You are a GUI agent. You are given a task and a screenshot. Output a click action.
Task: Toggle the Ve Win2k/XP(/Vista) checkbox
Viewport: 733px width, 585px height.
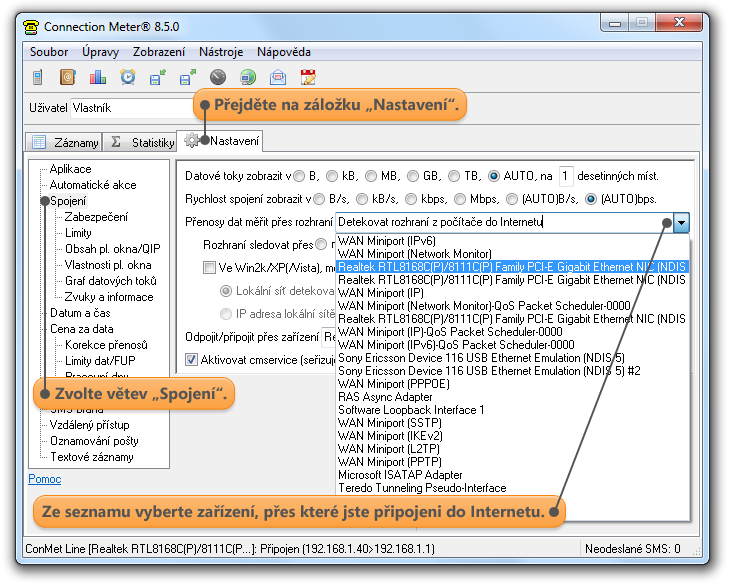pos(209,267)
